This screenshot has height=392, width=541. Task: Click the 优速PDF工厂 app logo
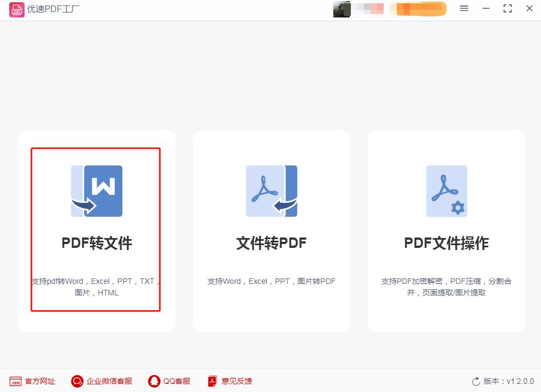(16, 9)
